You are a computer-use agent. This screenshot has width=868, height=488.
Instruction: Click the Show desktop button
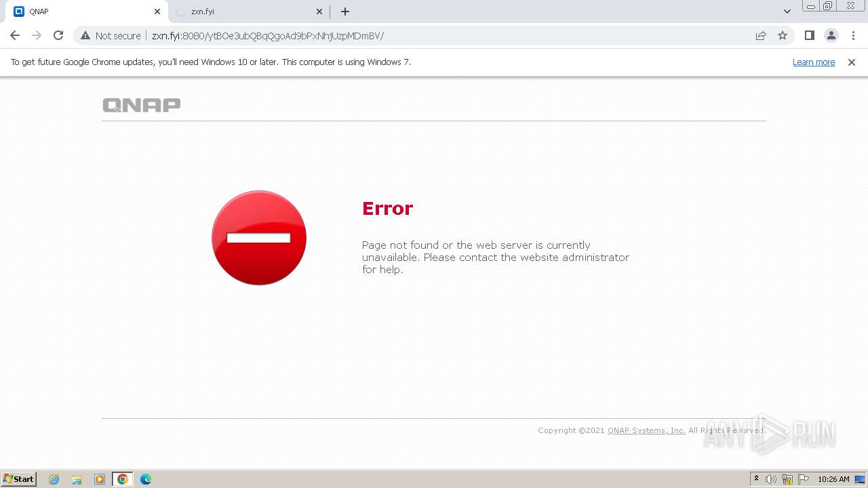tap(861, 479)
